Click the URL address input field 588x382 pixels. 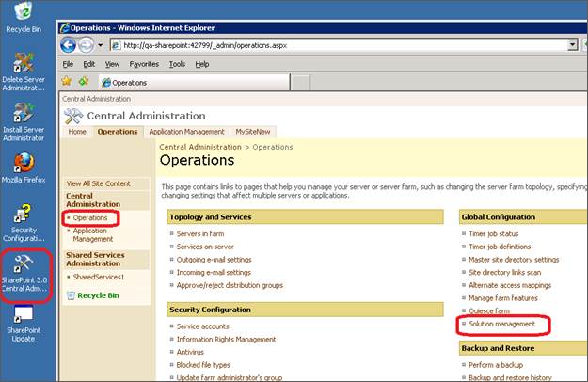pos(339,44)
